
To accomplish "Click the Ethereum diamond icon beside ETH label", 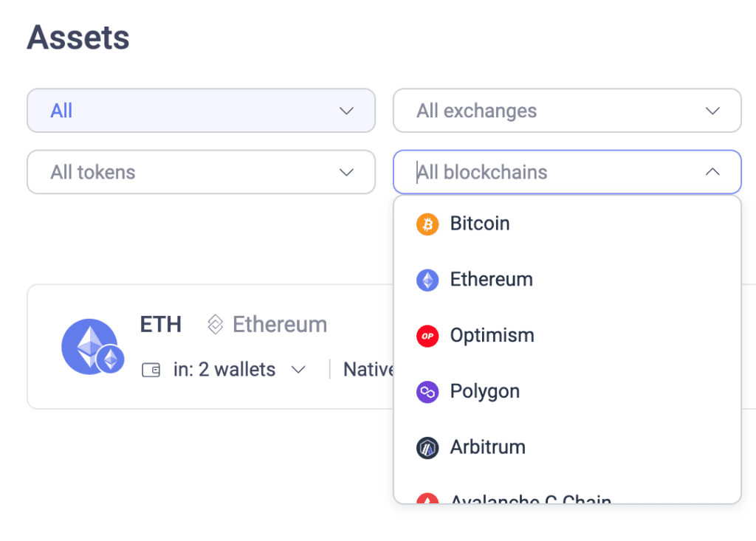I will point(215,323).
